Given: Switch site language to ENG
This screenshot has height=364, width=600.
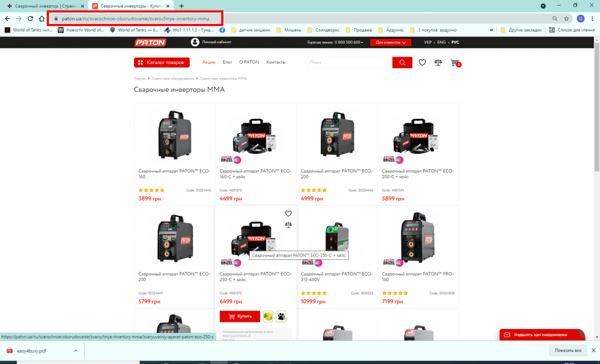Looking at the screenshot, I should 441,42.
